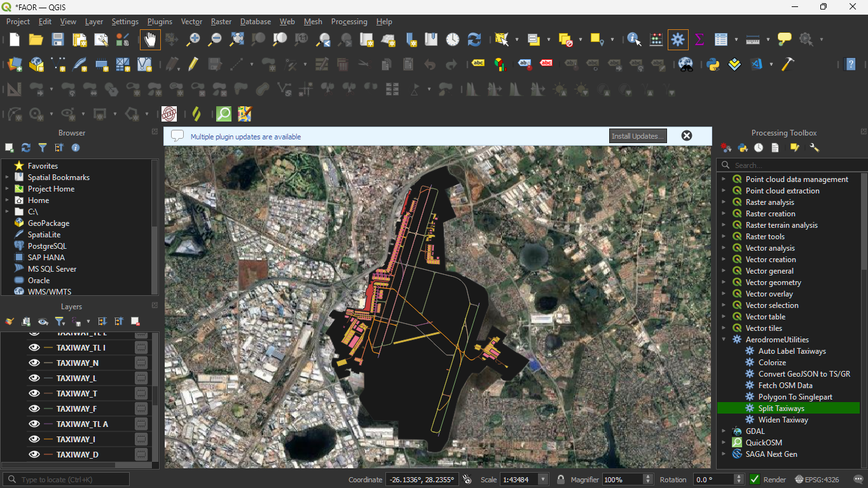Screen dimensions: 868x488
Task: Select the Pan Map hand tool
Action: click(x=150, y=39)
